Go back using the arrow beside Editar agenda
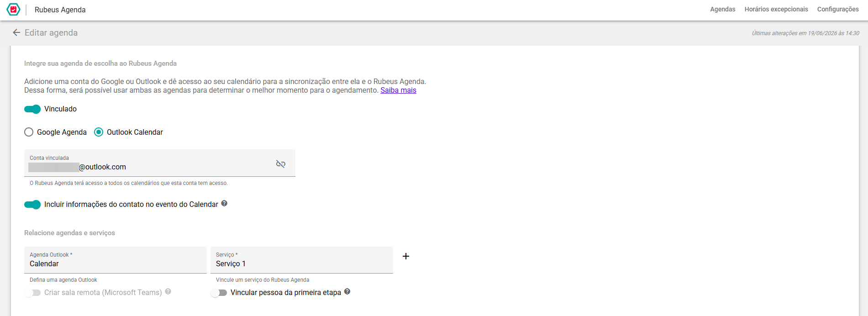868x316 pixels. (x=16, y=32)
